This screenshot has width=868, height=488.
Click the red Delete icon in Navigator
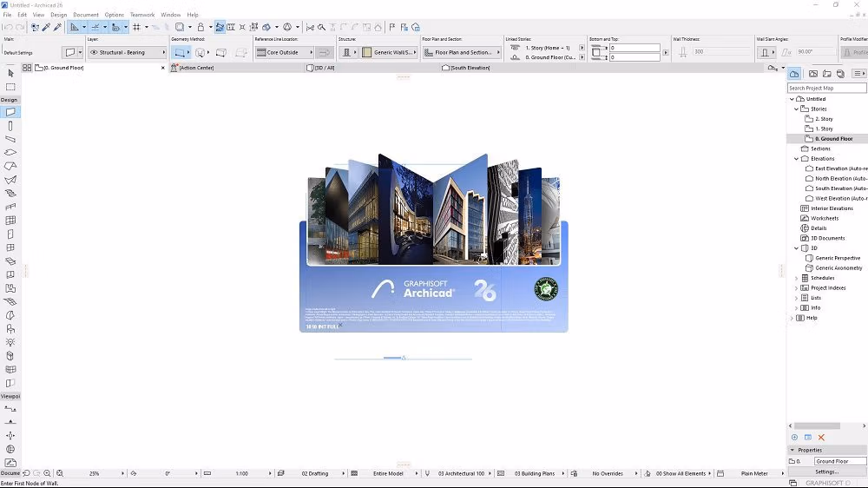[x=821, y=438]
